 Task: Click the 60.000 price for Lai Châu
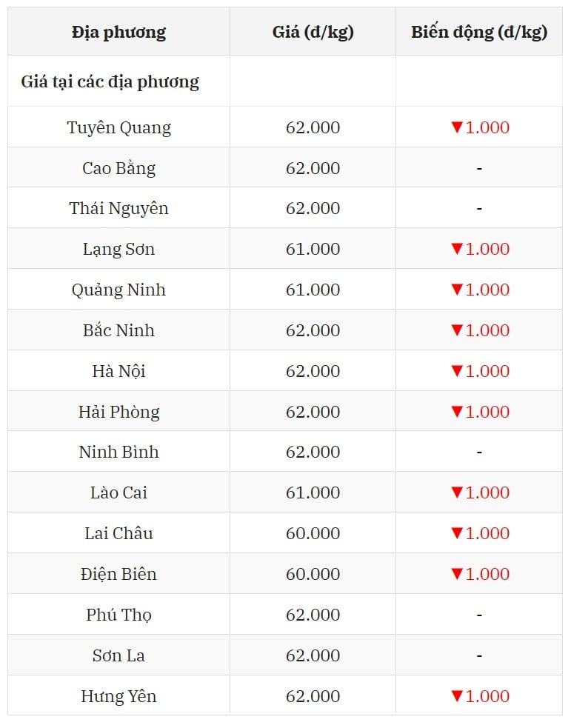click(313, 533)
